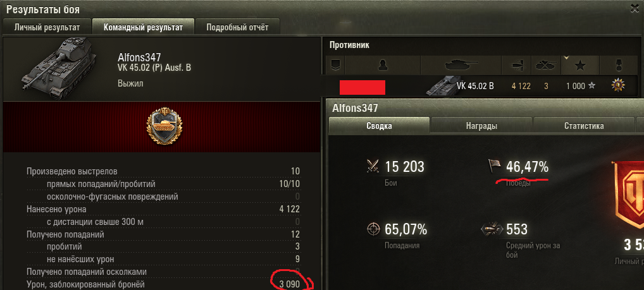This screenshot has height=290, width=644.
Task: Open the Личный результат tab
Action: tap(47, 27)
